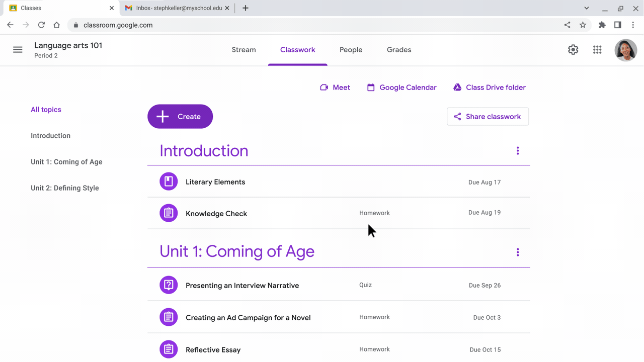Click the Due Oct 15 date
This screenshot has width=644, height=362.
tap(485, 350)
